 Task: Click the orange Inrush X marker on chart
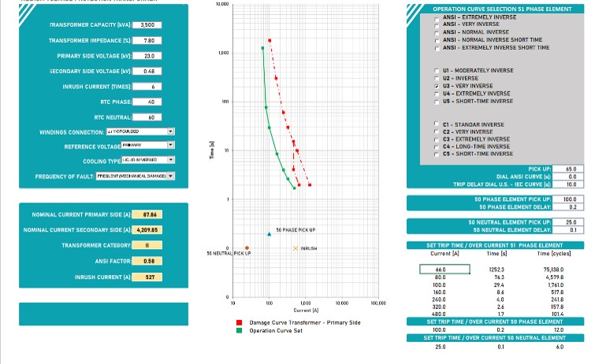pyautogui.click(x=295, y=248)
